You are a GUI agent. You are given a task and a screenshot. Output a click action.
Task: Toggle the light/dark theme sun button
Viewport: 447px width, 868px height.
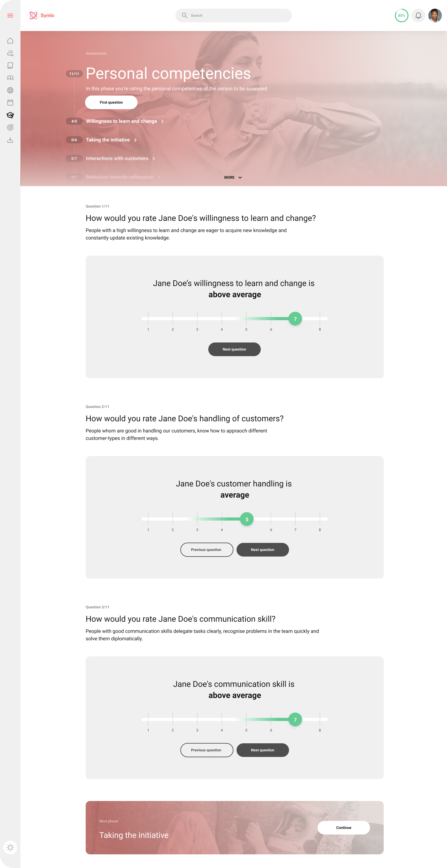(x=10, y=847)
